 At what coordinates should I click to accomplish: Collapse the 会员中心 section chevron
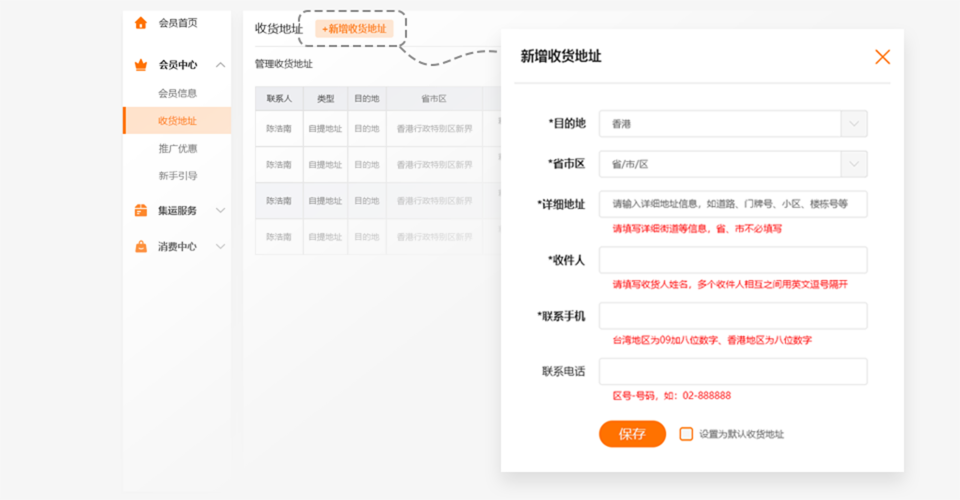point(220,65)
